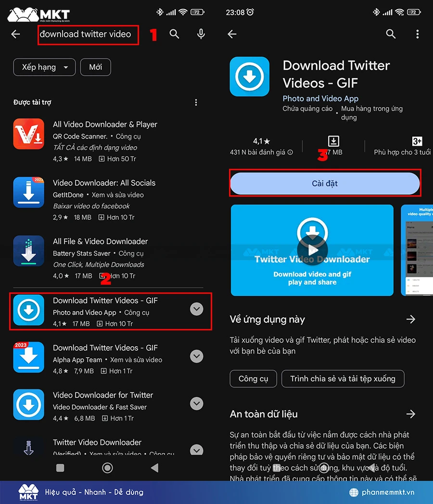The height and width of the screenshot is (504, 433).
Task: Expand Video Downloader for Twitter result chevron
Action: point(196,403)
